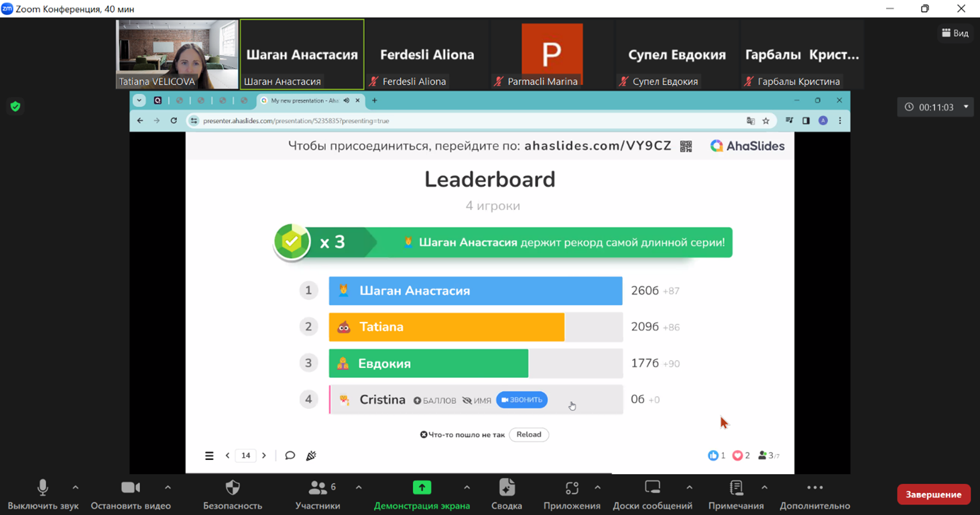Select Tatiana VELICOVA video thumbnail
This screenshot has height=515, width=980.
tap(177, 54)
